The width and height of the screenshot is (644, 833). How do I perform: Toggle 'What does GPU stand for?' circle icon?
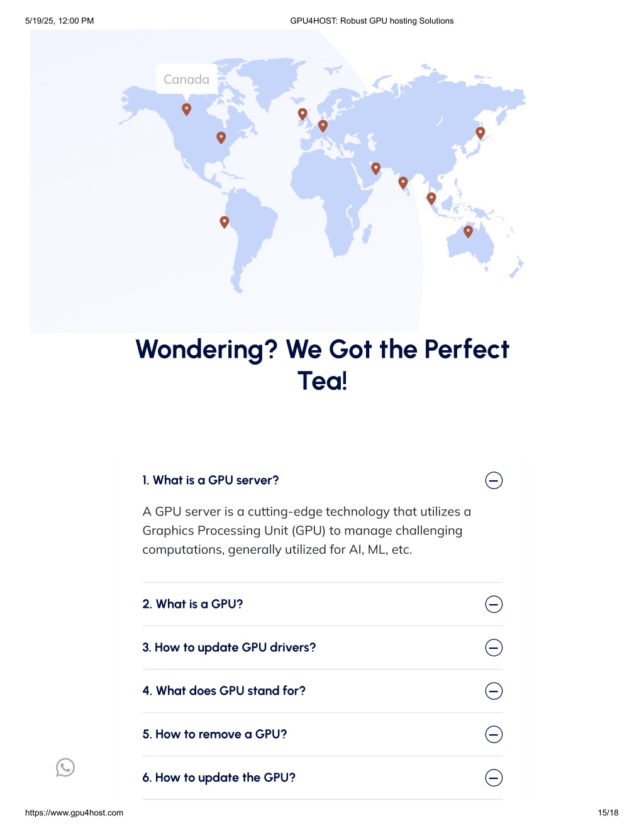coord(494,691)
